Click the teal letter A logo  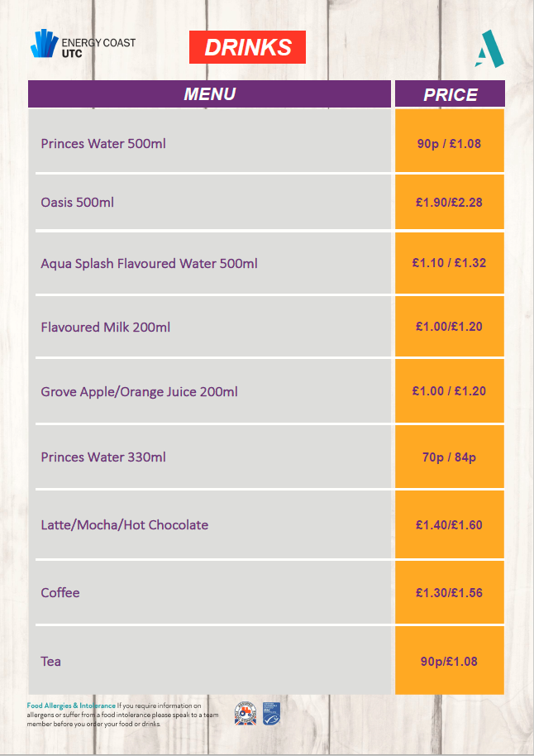[x=489, y=49]
